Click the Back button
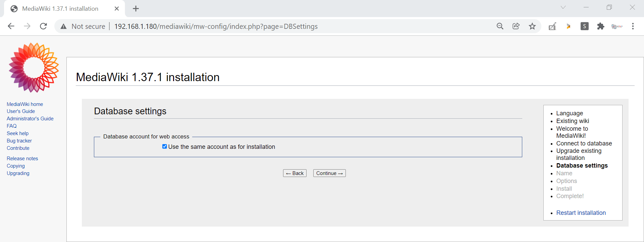Screen dimensions: 644x242 coord(294,173)
